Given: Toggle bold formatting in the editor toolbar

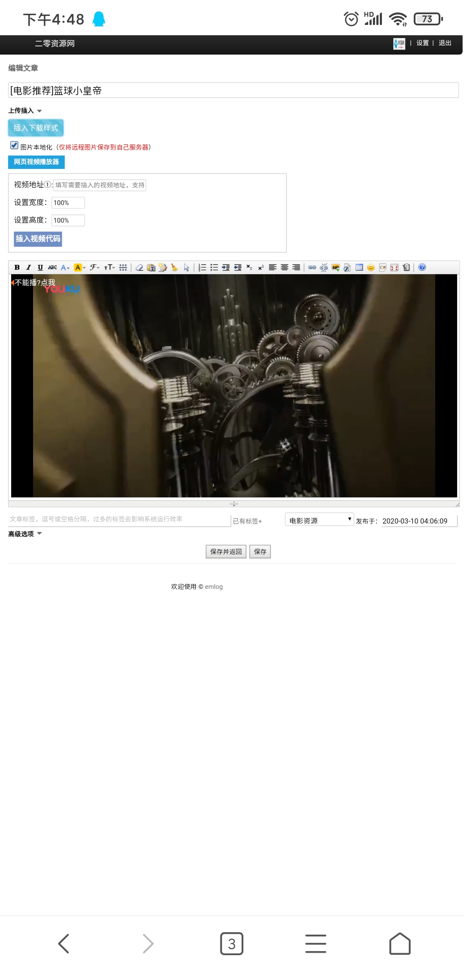Looking at the screenshot, I should pos(17,267).
